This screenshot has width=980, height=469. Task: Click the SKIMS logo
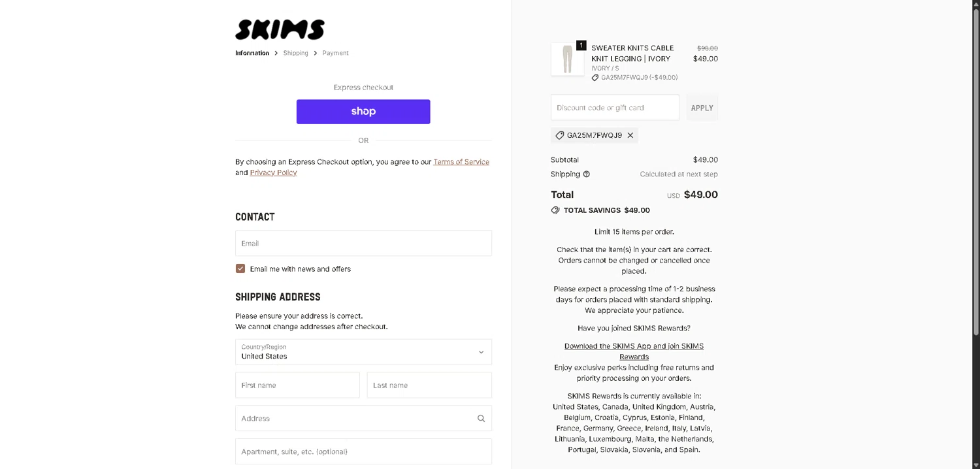pyautogui.click(x=280, y=30)
